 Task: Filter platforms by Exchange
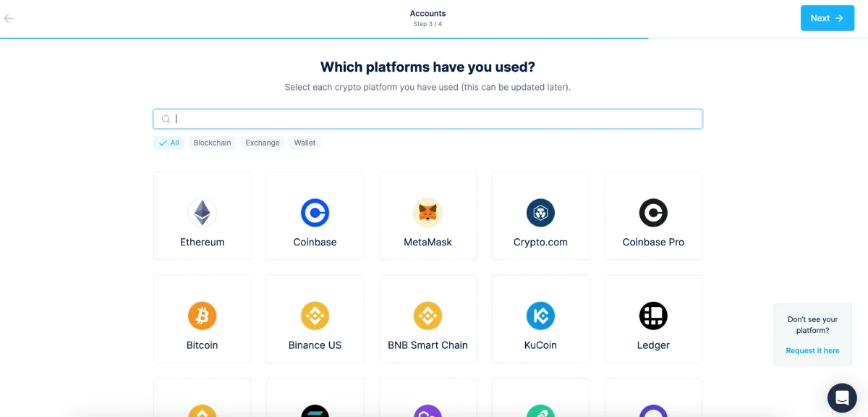click(263, 143)
